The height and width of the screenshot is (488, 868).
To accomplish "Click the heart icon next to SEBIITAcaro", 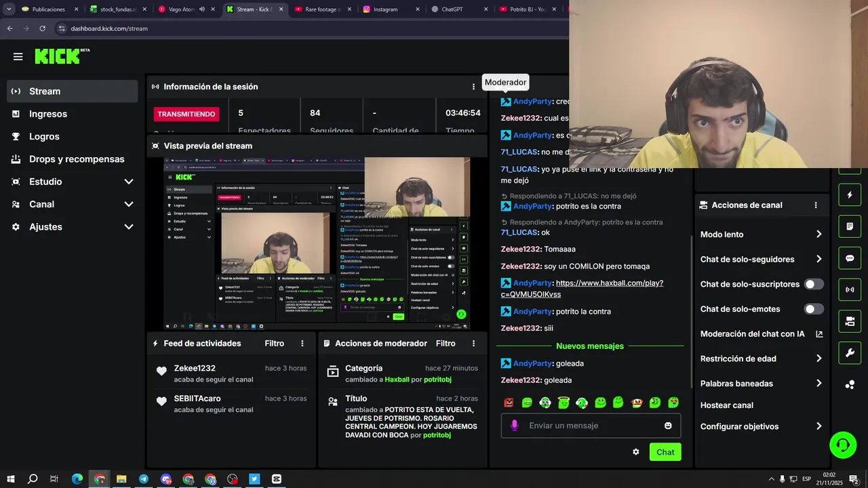I will [x=161, y=401].
